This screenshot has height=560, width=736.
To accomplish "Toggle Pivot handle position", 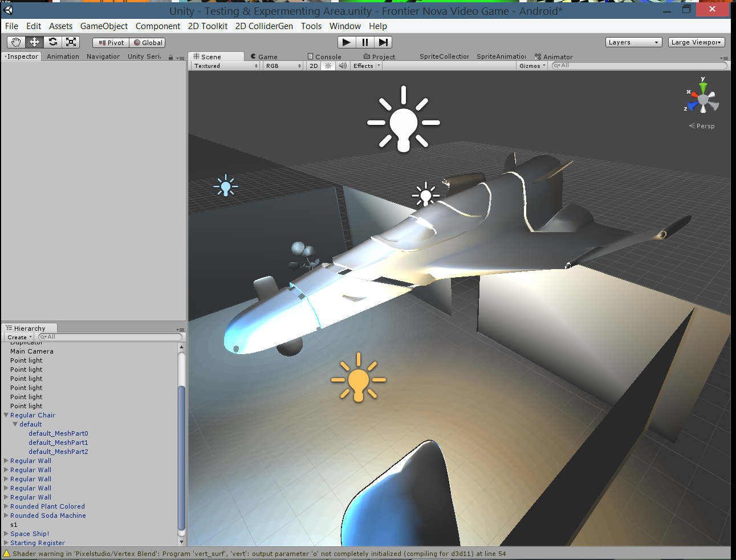I will (111, 43).
